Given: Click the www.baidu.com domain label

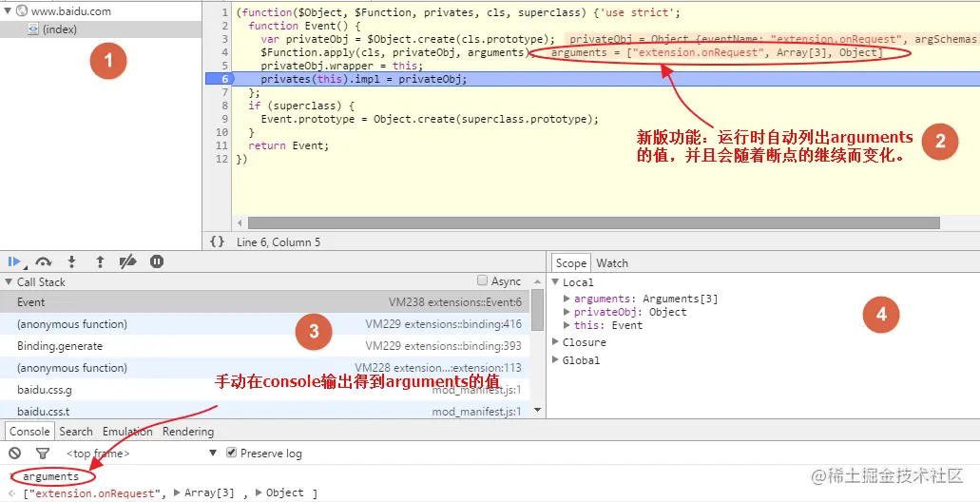Looking at the screenshot, I should [x=71, y=10].
